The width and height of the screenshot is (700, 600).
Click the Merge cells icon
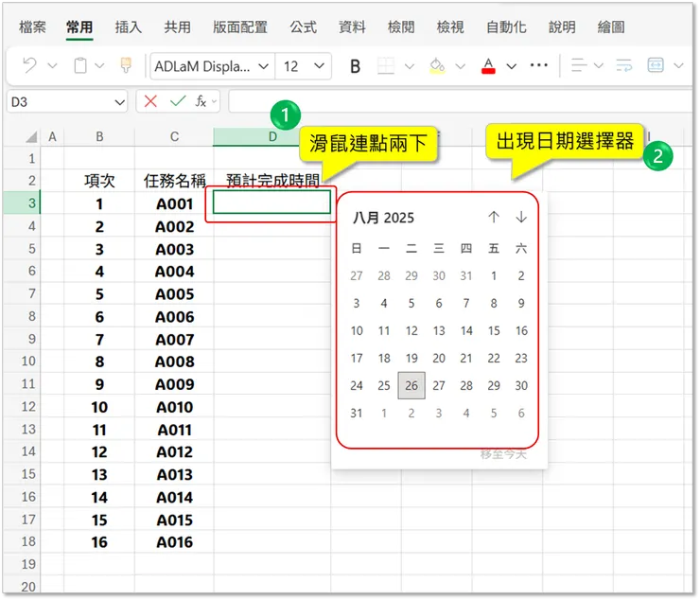click(x=655, y=65)
